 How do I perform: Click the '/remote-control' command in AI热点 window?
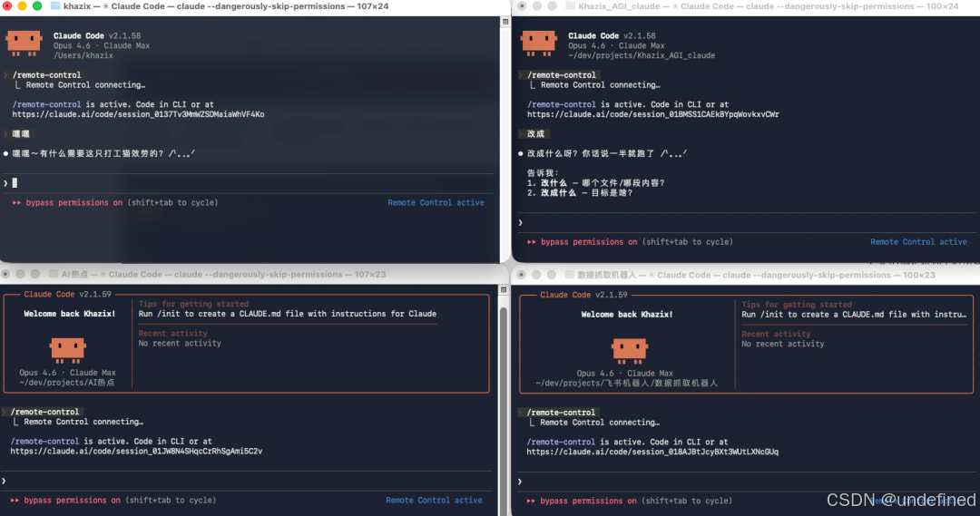pos(45,412)
